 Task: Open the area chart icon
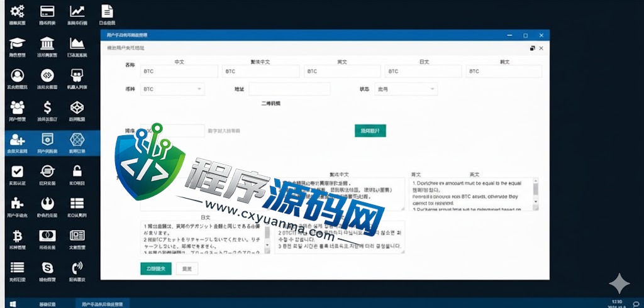(x=77, y=43)
